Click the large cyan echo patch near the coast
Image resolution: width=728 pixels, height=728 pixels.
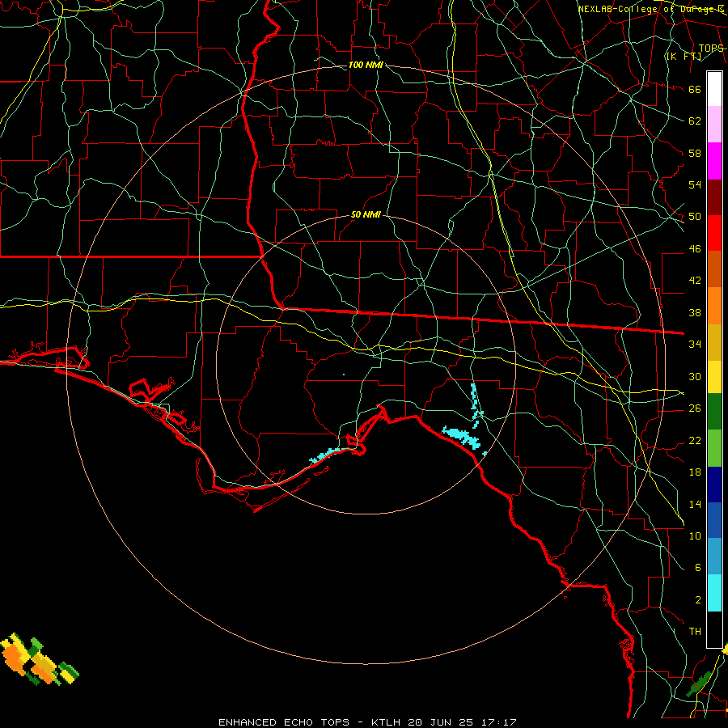(x=462, y=437)
